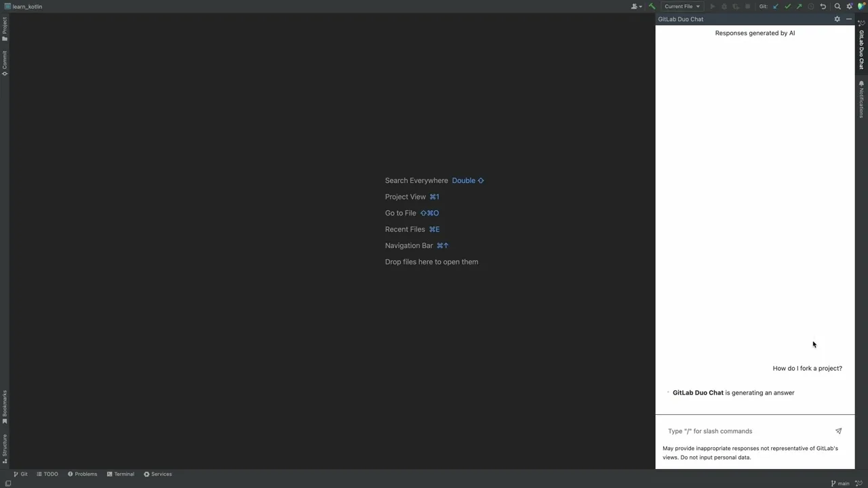Click the Recent Files hint text
The width and height of the screenshot is (868, 488).
click(405, 230)
